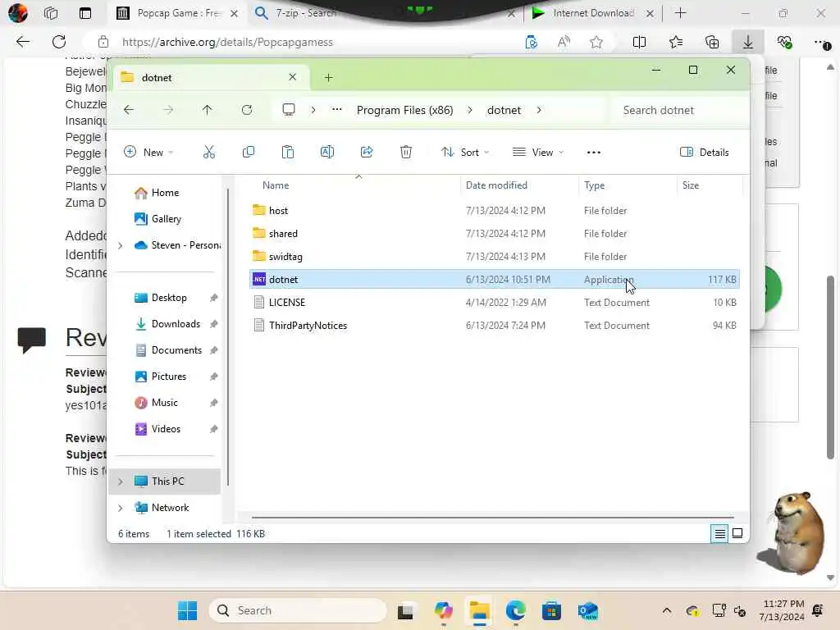Click the Share icon in Explorer toolbar
The width and height of the screenshot is (840, 630).
(367, 152)
